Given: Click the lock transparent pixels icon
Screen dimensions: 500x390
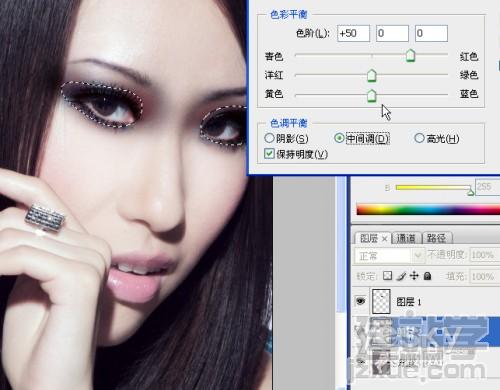Looking at the screenshot, I should (x=387, y=276).
